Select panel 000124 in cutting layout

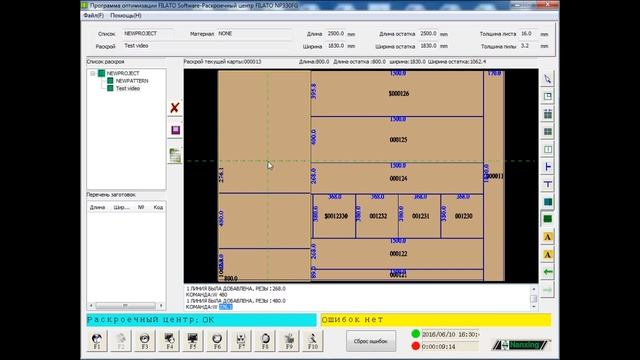(398, 178)
